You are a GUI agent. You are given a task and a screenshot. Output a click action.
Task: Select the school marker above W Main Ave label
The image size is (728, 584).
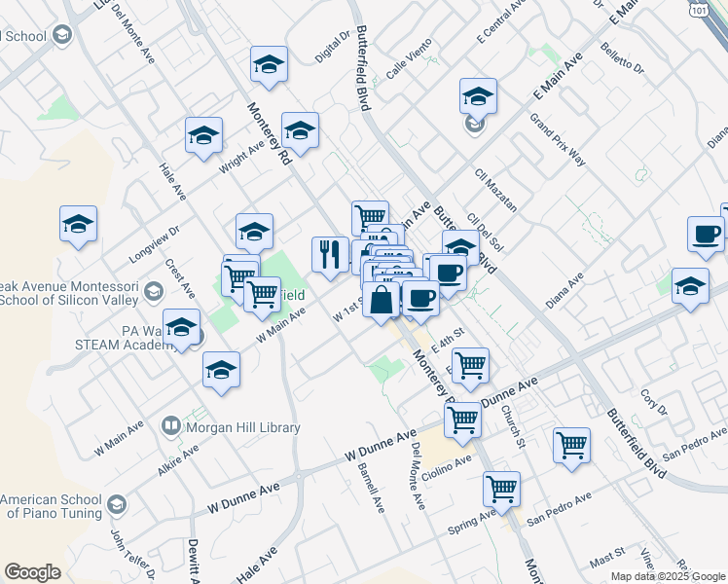(x=222, y=371)
